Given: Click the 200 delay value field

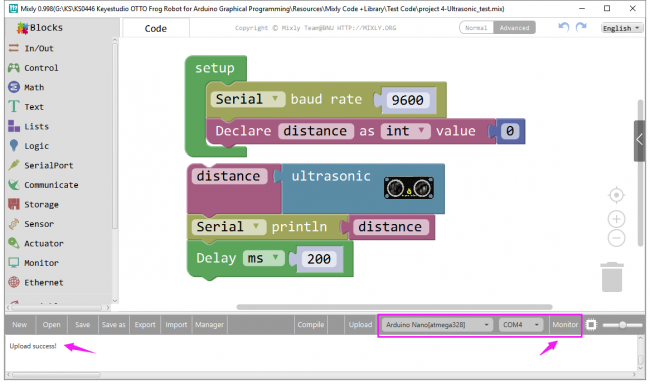Looking at the screenshot, I should point(319,259).
